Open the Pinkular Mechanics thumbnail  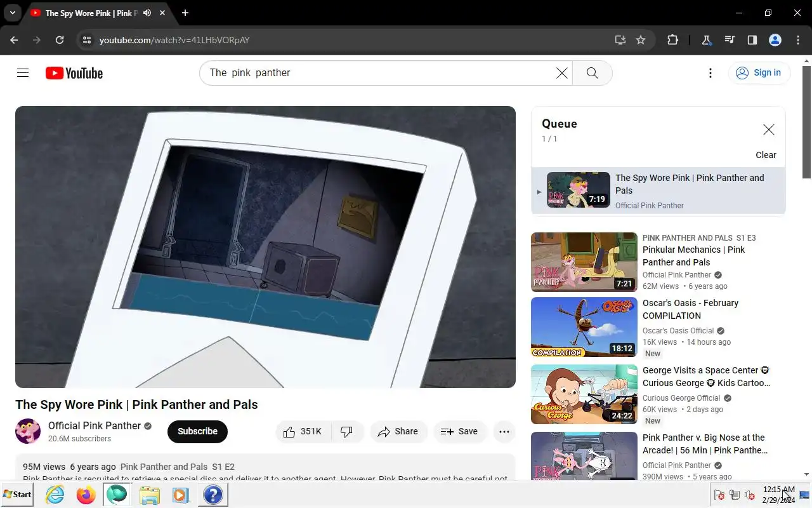pyautogui.click(x=584, y=262)
